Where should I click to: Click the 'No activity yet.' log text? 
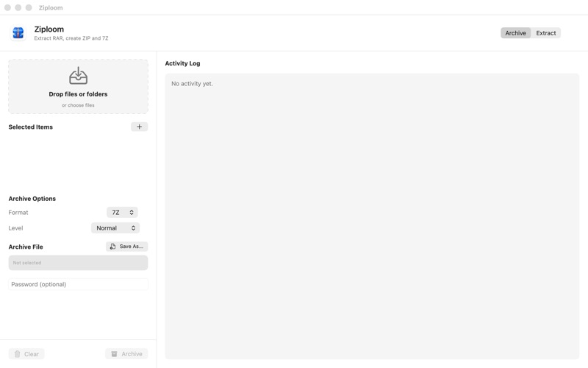click(x=192, y=84)
